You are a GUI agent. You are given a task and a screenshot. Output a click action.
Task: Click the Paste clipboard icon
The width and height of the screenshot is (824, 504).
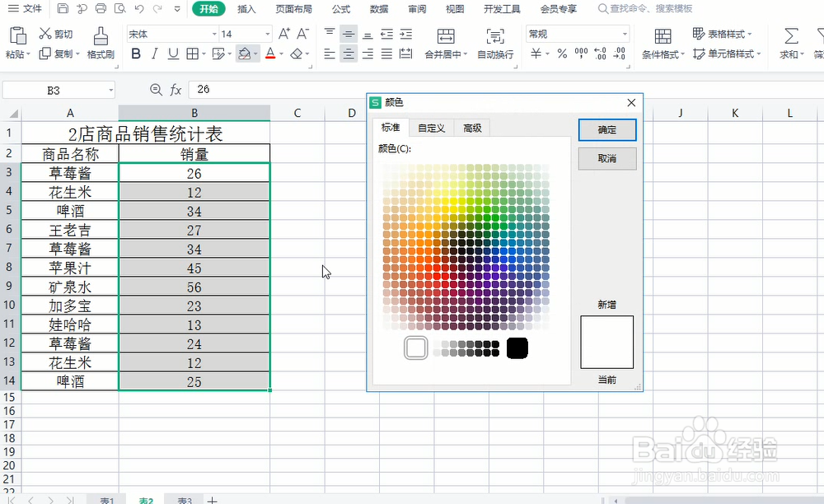tap(18, 35)
